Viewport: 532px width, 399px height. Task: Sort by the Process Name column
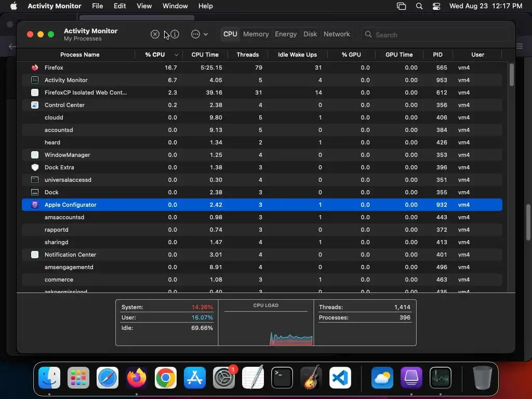(79, 55)
